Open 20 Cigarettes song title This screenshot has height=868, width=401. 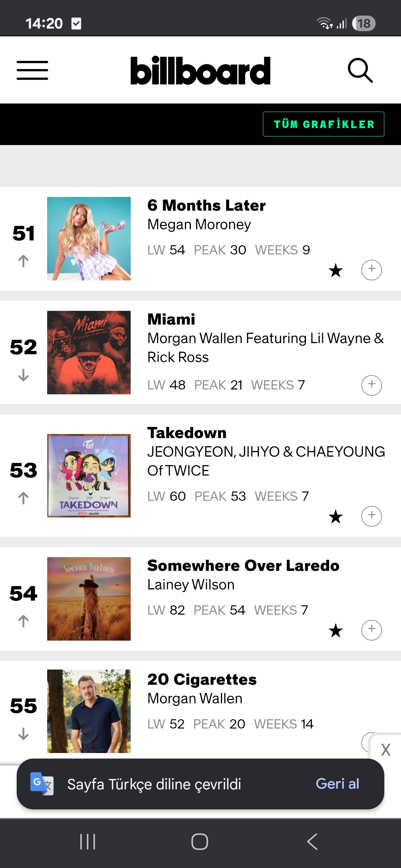coord(202,680)
